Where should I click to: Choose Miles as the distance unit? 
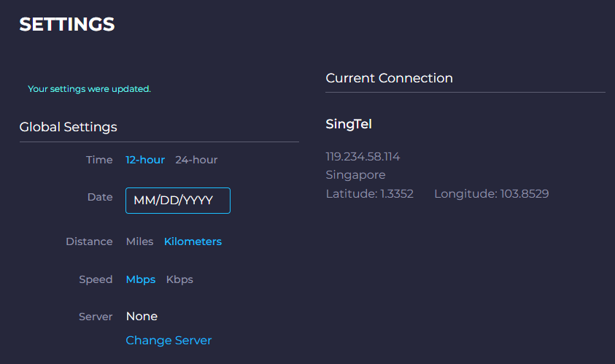click(x=140, y=241)
